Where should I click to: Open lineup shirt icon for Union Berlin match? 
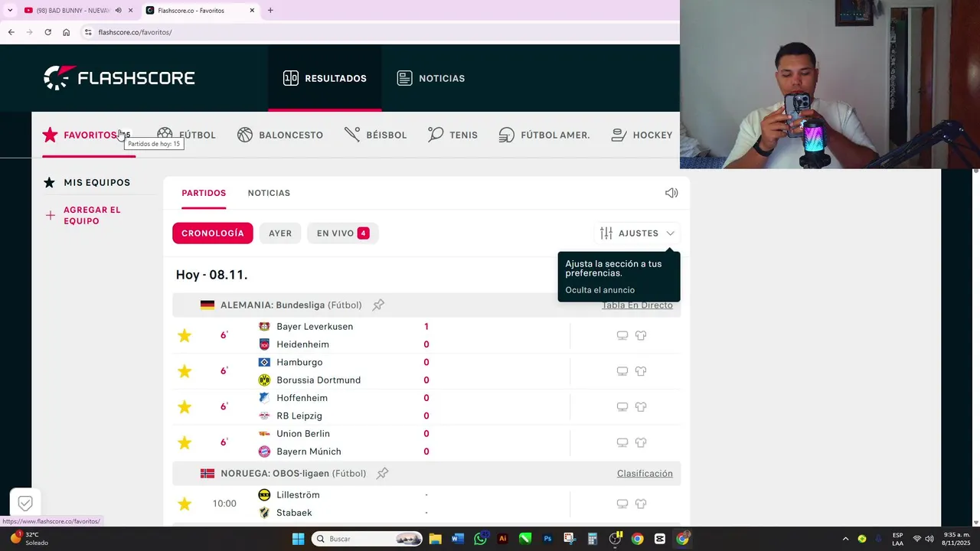(x=641, y=442)
